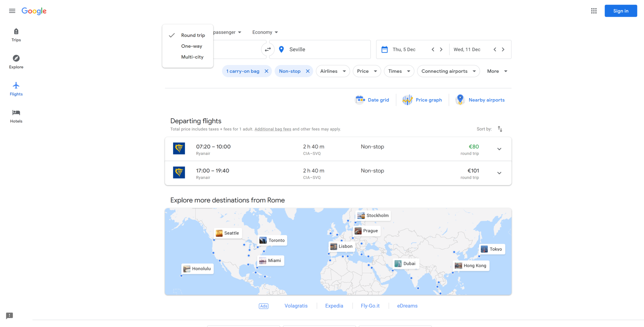
Task: Select Stockholm on the map
Action: [373, 215]
